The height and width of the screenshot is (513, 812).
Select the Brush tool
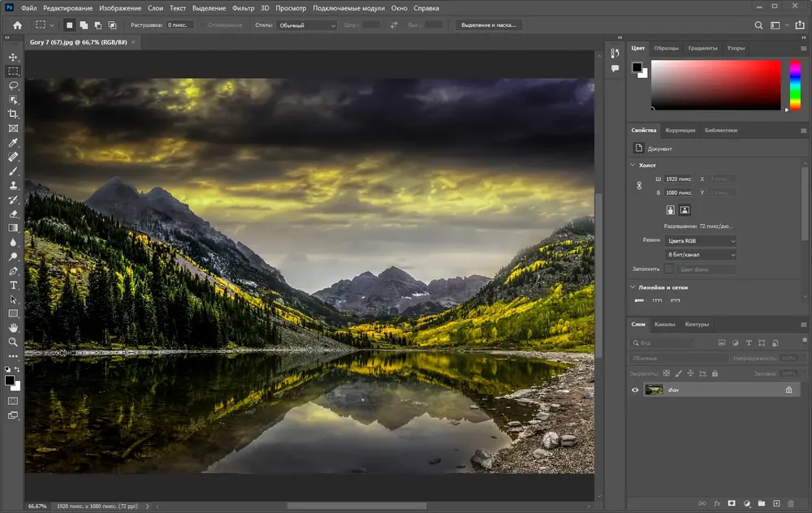[x=13, y=171]
